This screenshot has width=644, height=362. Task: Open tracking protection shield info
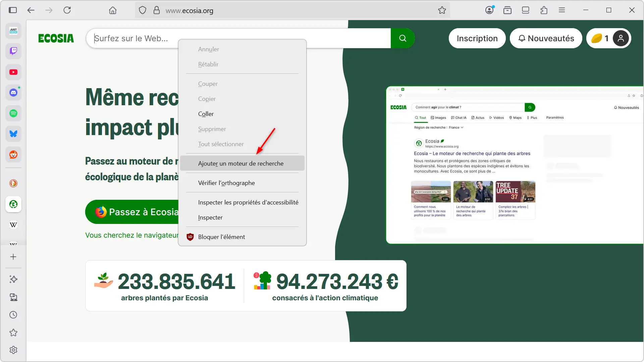143,10
